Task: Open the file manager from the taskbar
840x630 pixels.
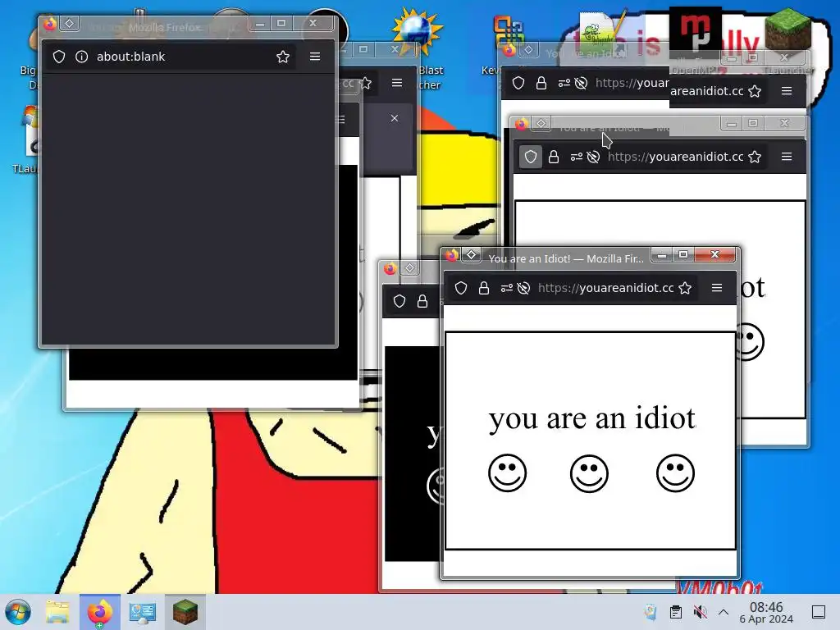Action: pyautogui.click(x=57, y=612)
